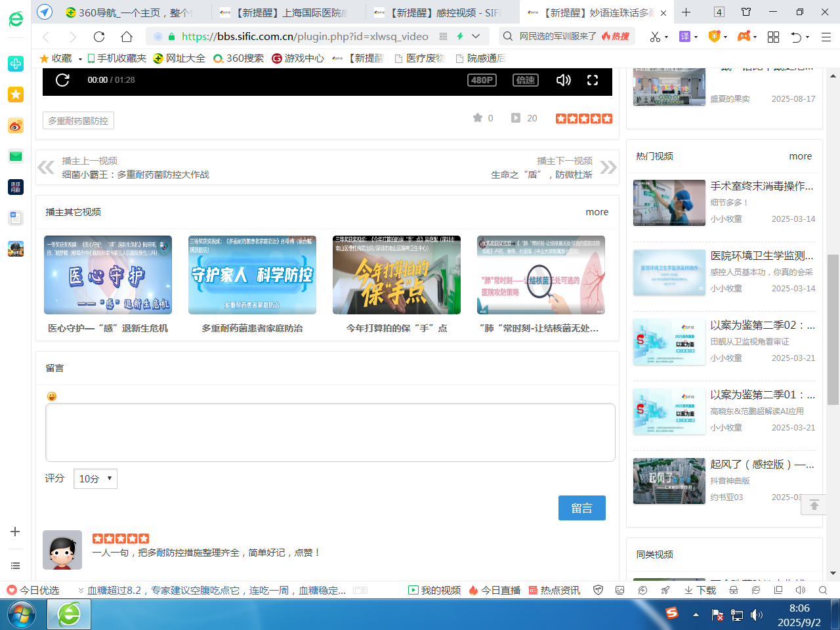
Task: Toggle fullscreen mode on the video player
Action: point(593,80)
